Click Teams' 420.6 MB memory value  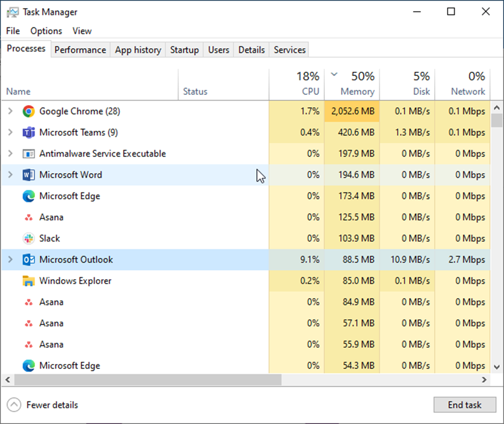(356, 132)
